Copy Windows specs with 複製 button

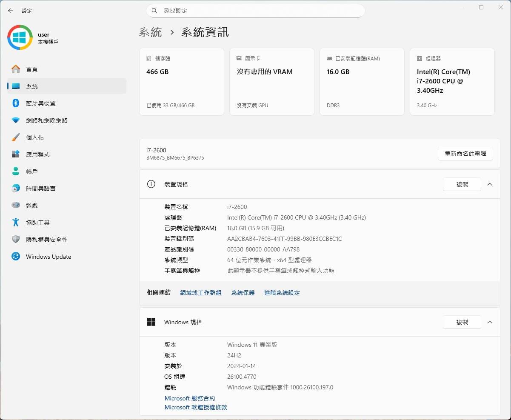pyautogui.click(x=462, y=322)
